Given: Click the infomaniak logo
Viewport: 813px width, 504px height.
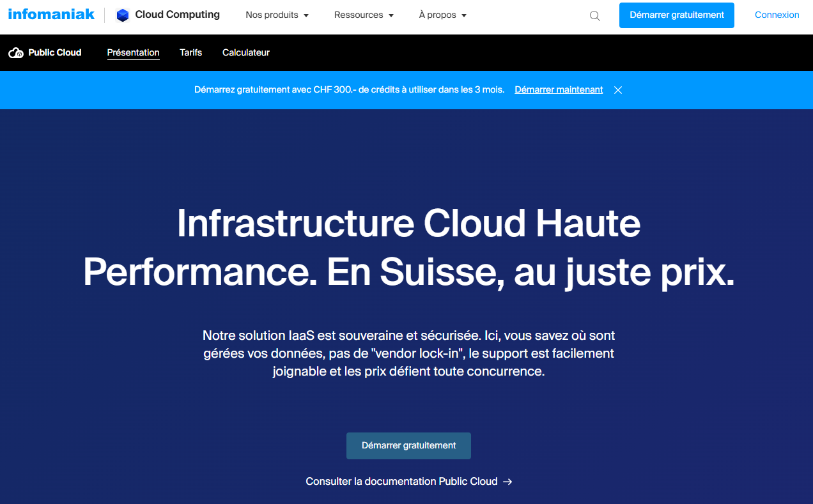Looking at the screenshot, I should coord(51,15).
